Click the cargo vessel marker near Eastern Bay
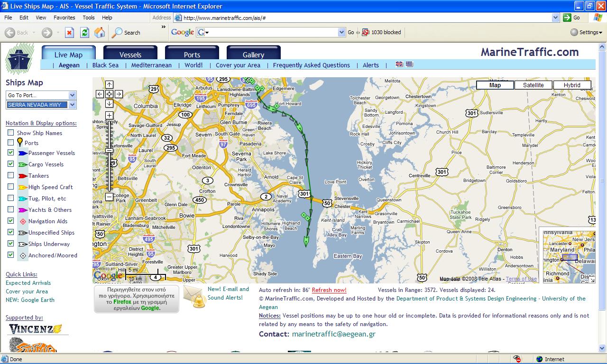This screenshot has width=607, height=364. [x=306, y=242]
